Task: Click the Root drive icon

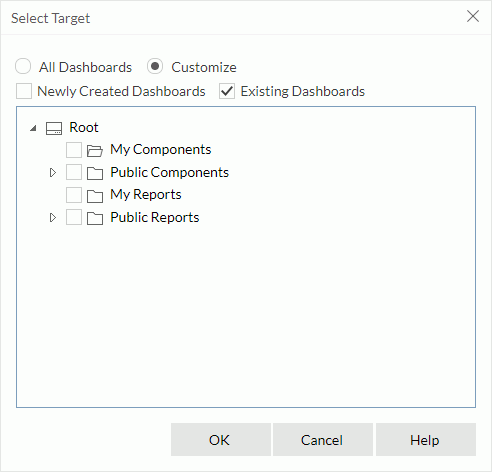Action: coord(54,128)
